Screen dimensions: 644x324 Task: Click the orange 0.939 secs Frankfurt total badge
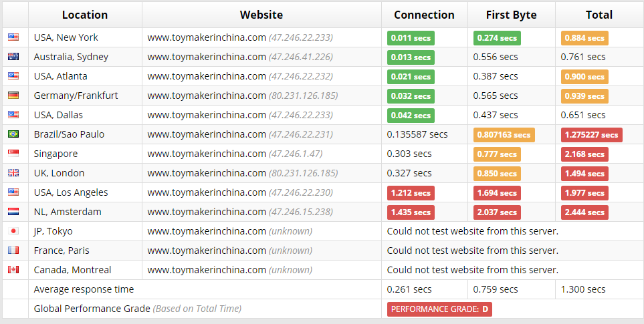584,96
